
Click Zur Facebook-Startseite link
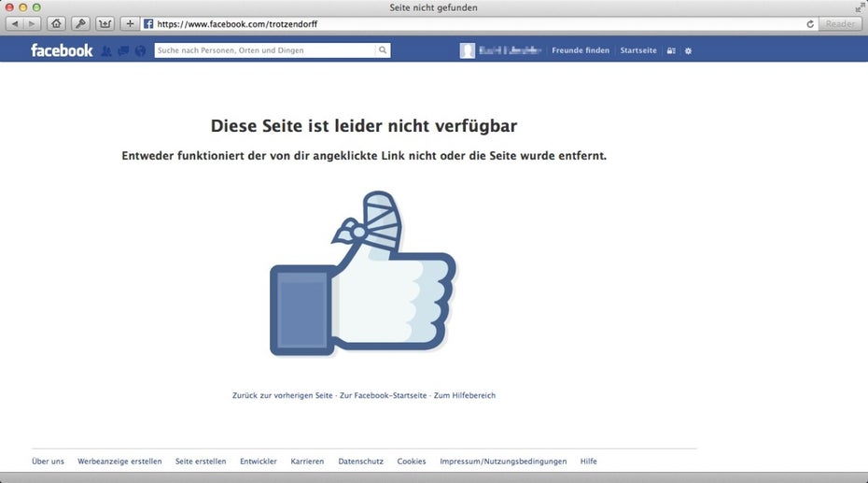[383, 395]
